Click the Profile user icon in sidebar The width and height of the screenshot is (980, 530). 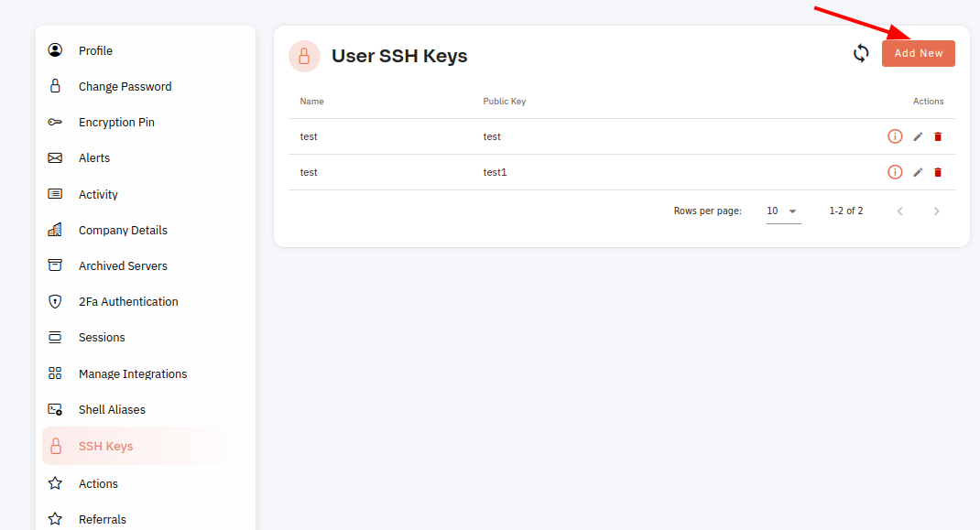(55, 50)
